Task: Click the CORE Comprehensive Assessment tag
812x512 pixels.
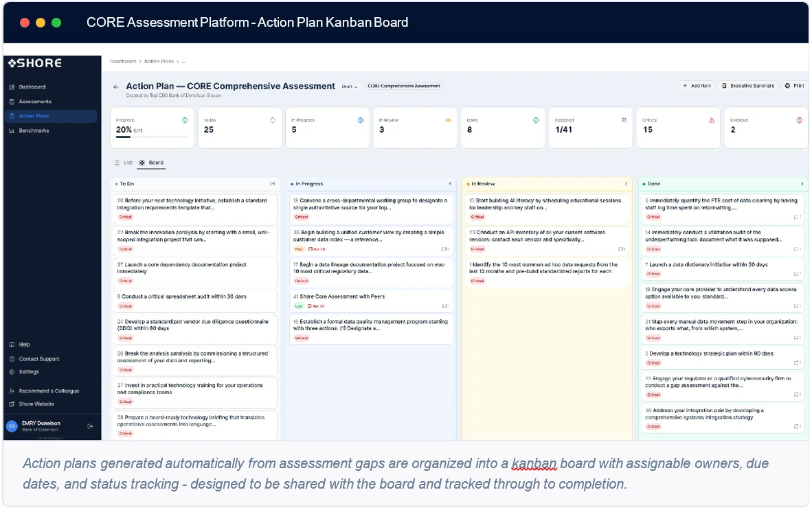Action: click(404, 86)
